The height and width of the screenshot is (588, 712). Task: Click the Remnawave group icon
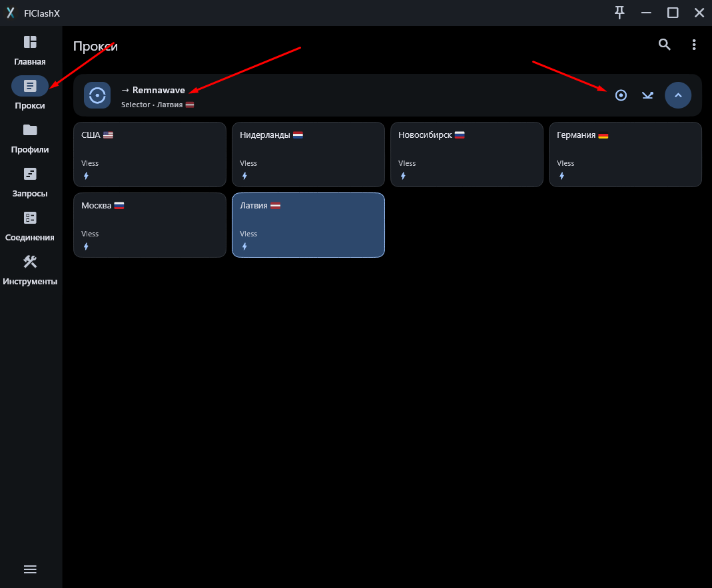tap(97, 95)
